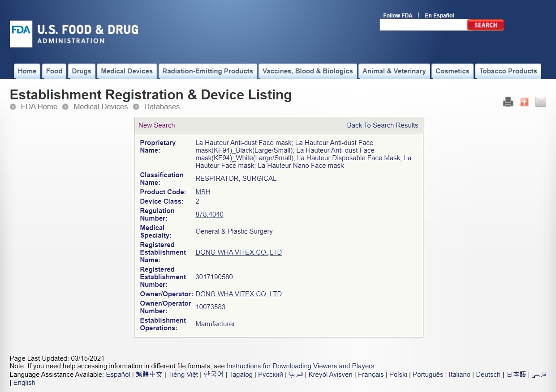The image size is (556, 392).
Task: Select Français language assistance
Action: tap(371, 375)
